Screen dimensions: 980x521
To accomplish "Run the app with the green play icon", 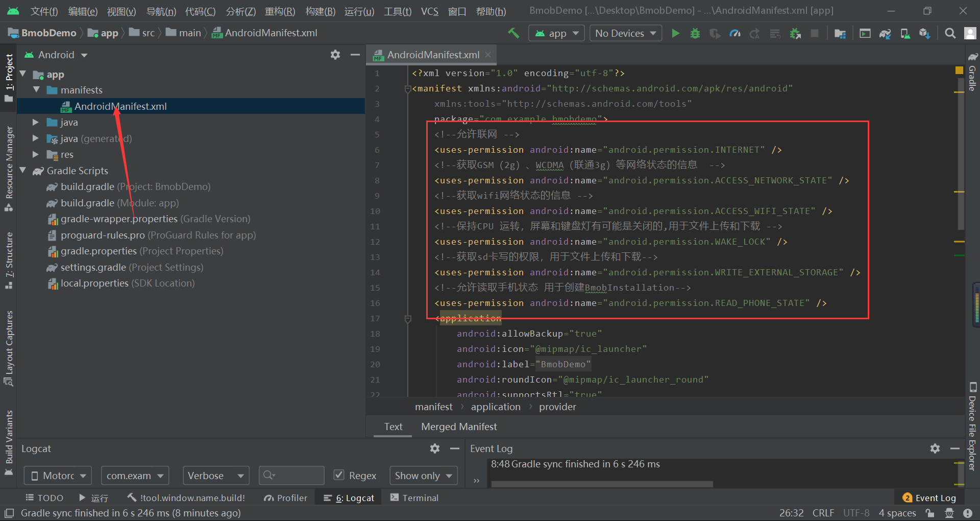I will (675, 33).
